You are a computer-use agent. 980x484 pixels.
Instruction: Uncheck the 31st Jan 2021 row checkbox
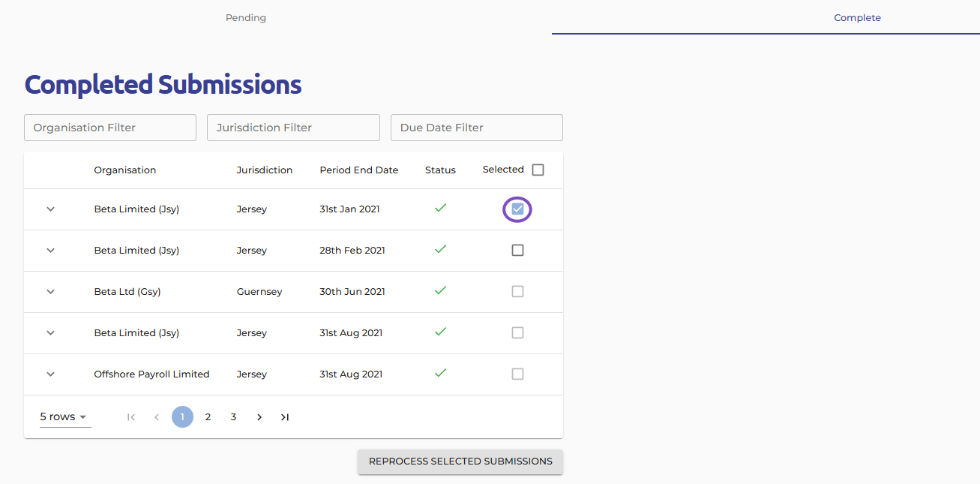pos(517,209)
